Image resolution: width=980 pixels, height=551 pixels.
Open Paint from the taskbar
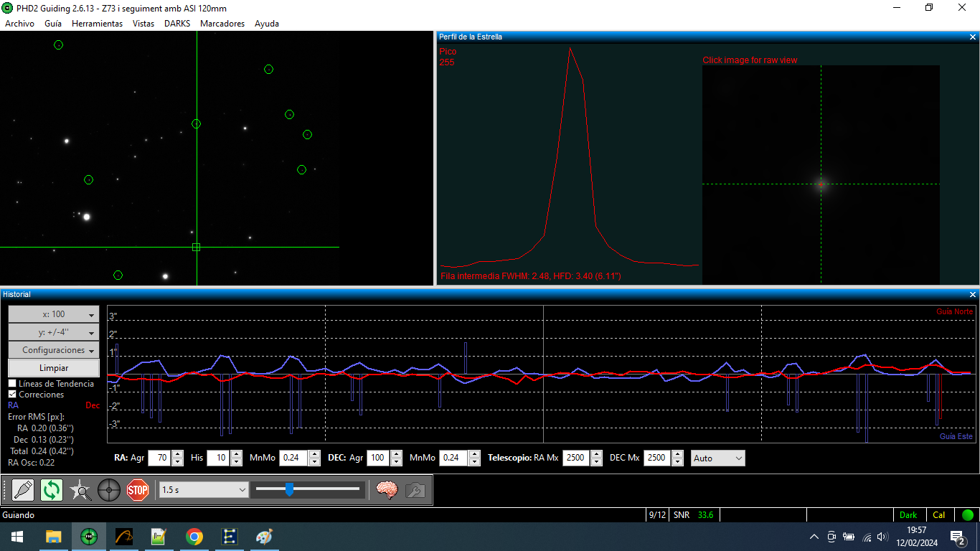click(265, 537)
